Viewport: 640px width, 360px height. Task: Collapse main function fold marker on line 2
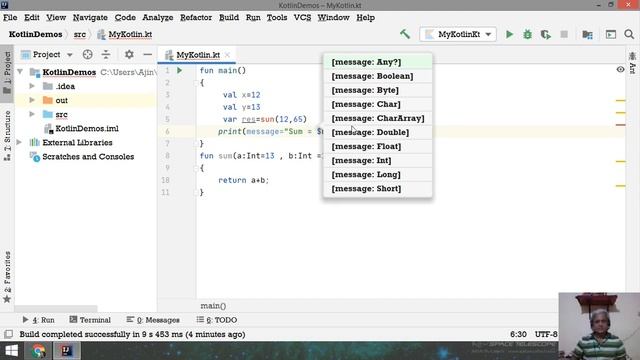(196, 83)
